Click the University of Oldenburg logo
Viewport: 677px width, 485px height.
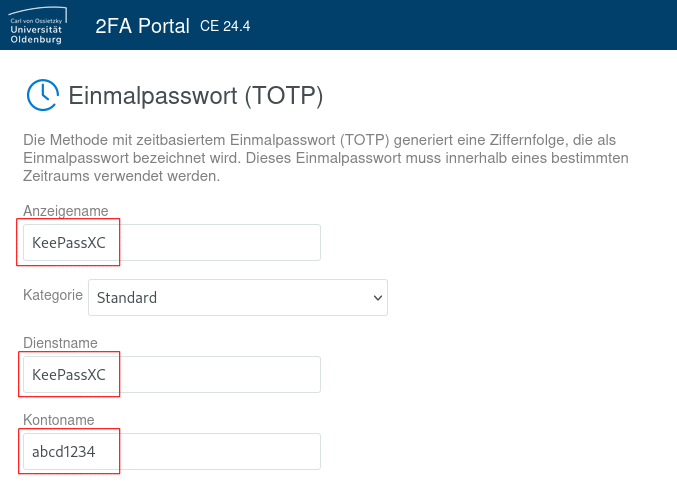36,24
